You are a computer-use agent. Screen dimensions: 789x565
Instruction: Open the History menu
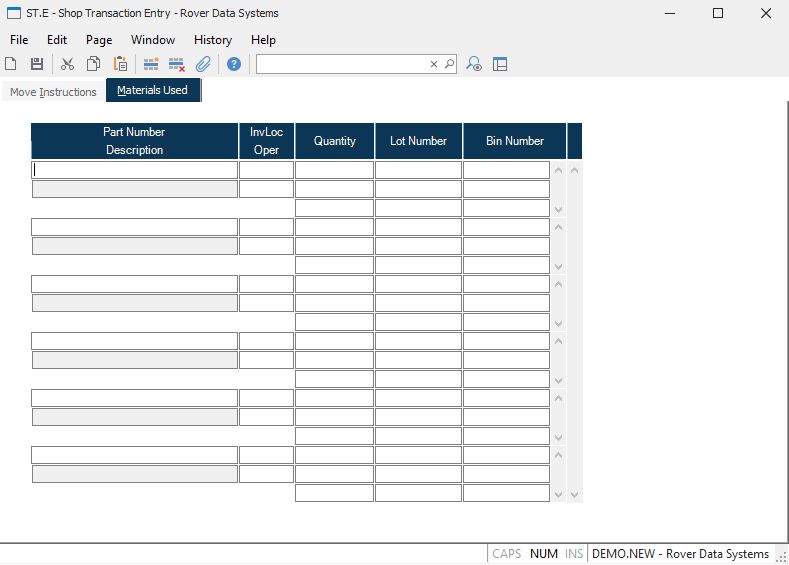pos(212,40)
